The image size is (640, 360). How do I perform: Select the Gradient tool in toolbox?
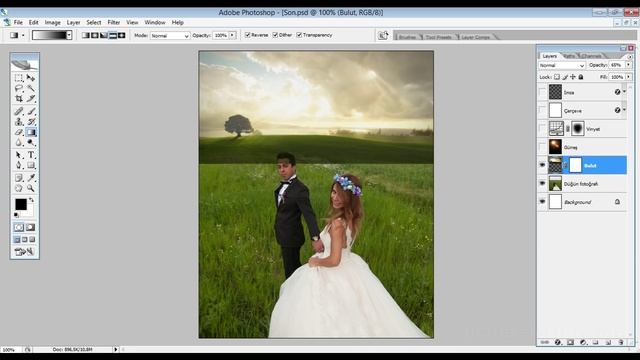click(31, 132)
